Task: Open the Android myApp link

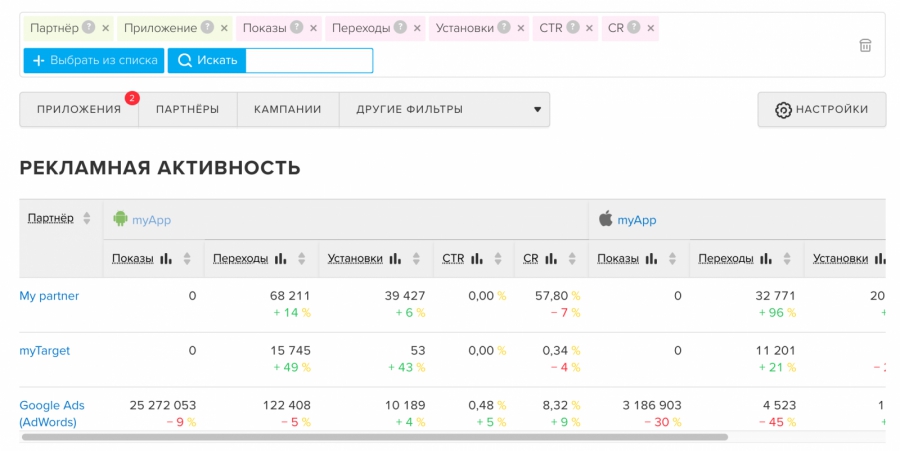Action: 152,220
